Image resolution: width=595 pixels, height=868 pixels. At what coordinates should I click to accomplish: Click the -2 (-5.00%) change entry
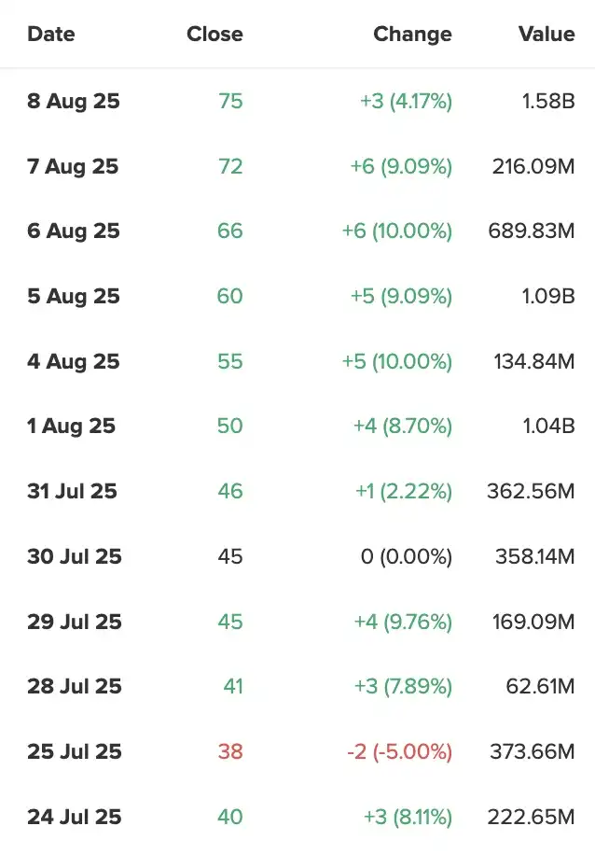pyautogui.click(x=399, y=751)
